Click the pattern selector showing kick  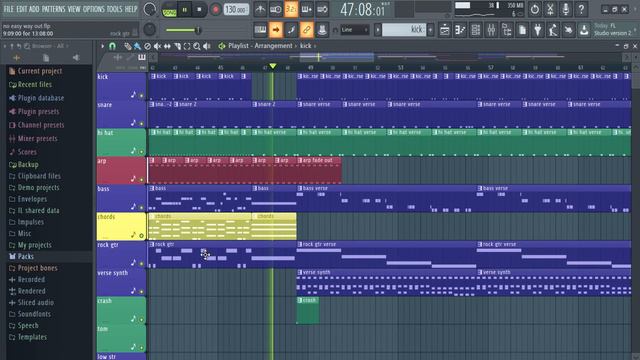coord(404,30)
